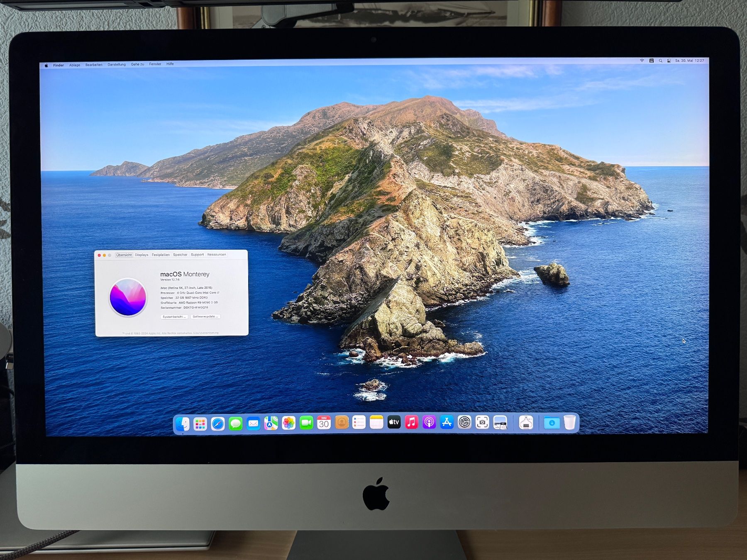Image resolution: width=747 pixels, height=560 pixels.
Task: Open the Mail app in the Dock
Action: pyautogui.click(x=253, y=424)
